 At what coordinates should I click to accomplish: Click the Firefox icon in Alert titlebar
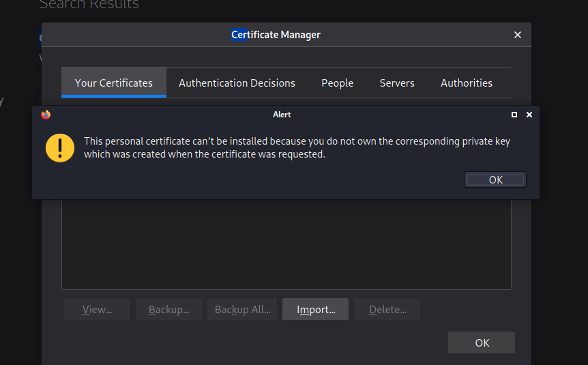point(46,115)
